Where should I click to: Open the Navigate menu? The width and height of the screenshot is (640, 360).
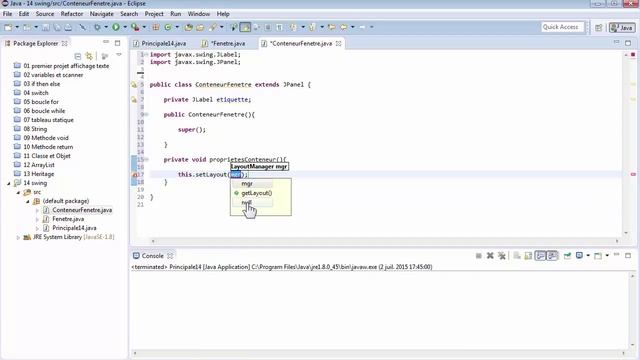point(102,14)
